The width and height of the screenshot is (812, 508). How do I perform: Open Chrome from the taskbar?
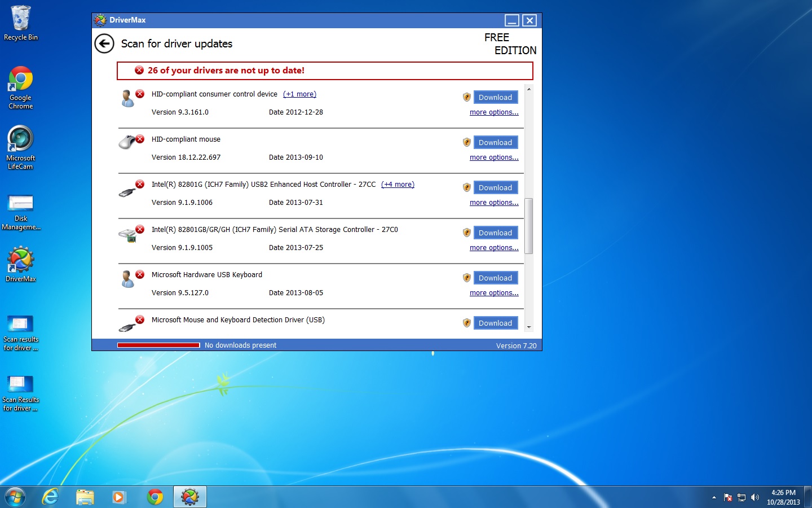coord(155,497)
